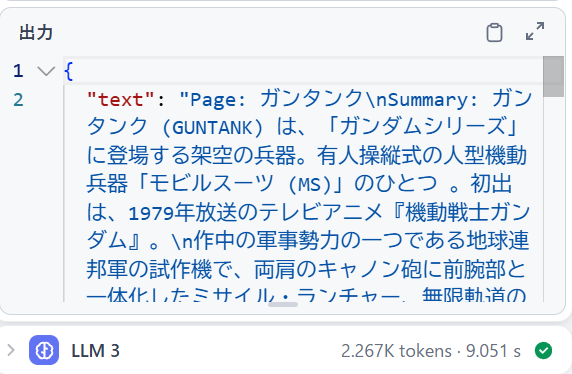Place cursor on 1979年 in the output
This screenshot has width=572, height=374.
point(162,213)
